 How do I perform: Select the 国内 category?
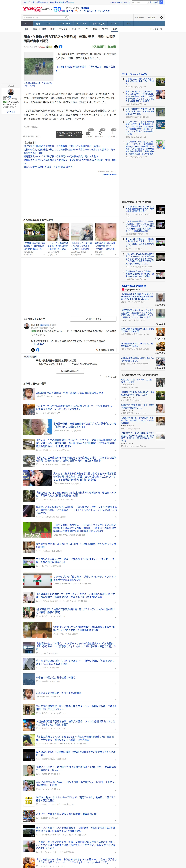(x=35, y=29)
